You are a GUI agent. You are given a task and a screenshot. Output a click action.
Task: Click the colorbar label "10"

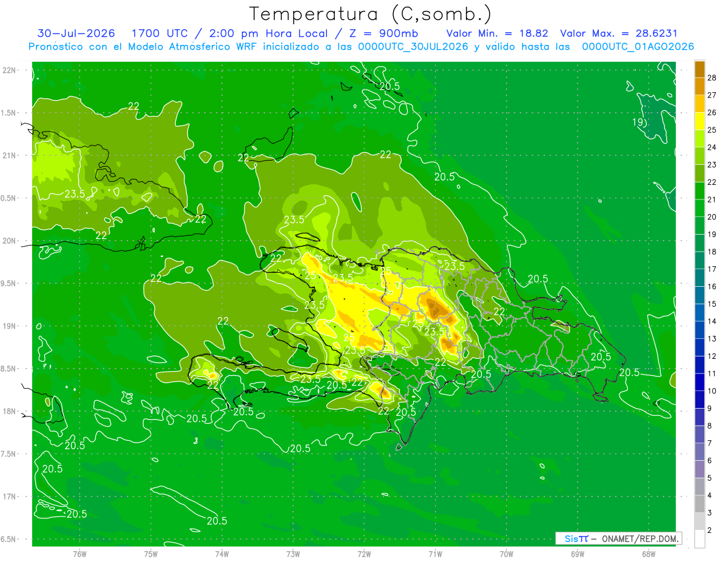[712, 391]
